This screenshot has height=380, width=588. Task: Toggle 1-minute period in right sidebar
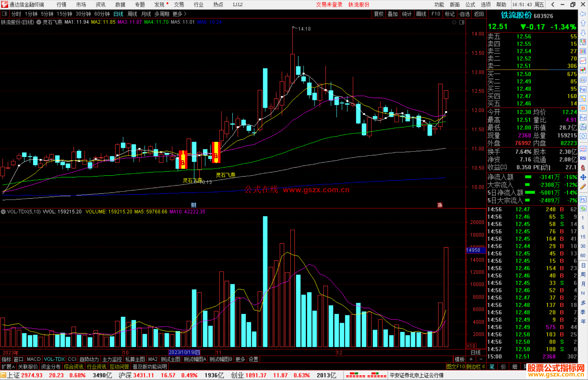pyautogui.click(x=583, y=218)
